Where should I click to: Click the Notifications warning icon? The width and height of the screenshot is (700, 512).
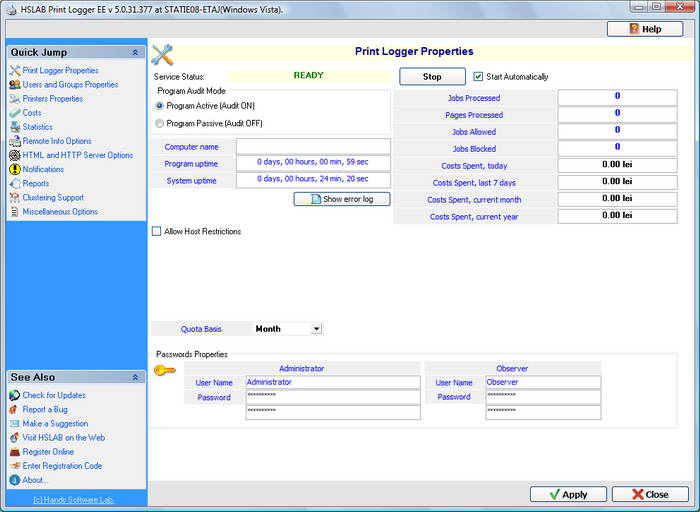[x=15, y=169]
